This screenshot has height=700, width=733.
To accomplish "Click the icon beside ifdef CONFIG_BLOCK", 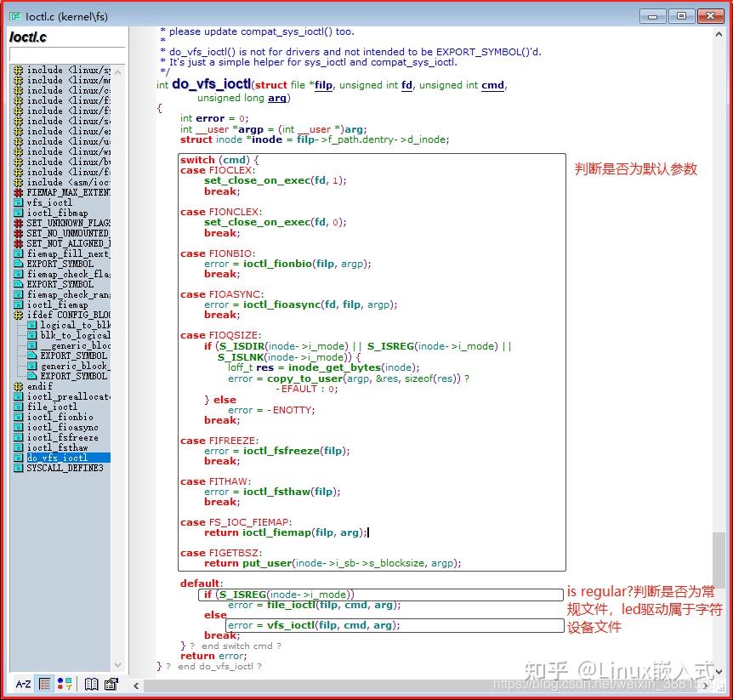I will [x=19, y=316].
